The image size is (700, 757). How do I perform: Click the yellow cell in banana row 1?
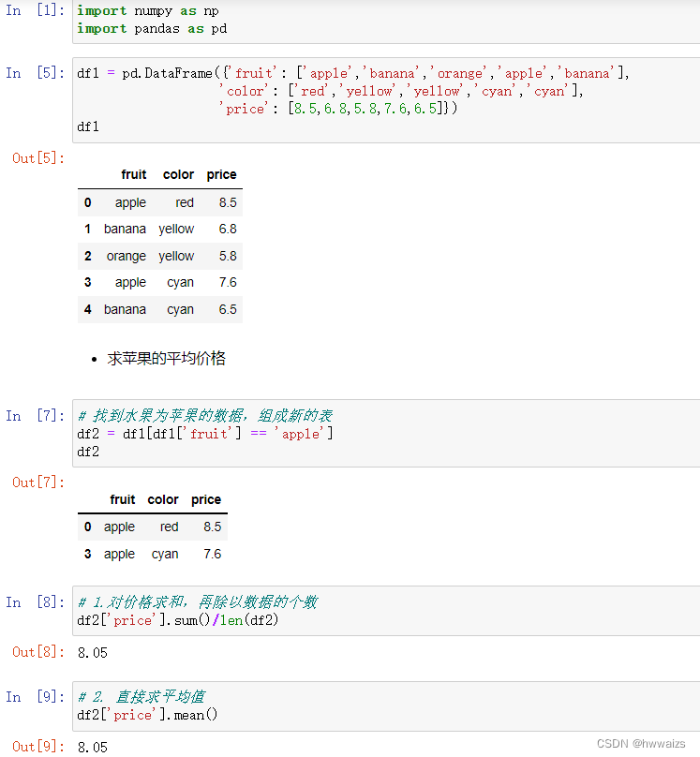[x=176, y=230]
